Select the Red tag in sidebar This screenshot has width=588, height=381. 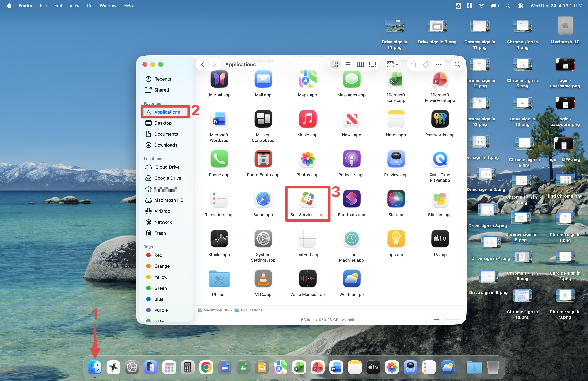pos(158,255)
